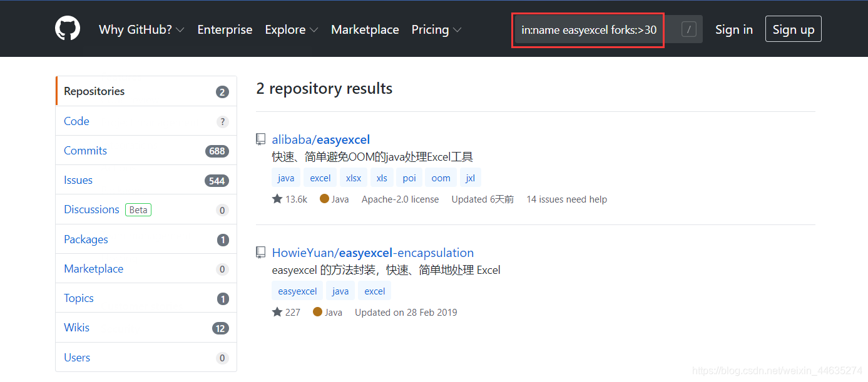This screenshot has width=868, height=382.
Task: Click the 227 star count
Action: point(286,312)
